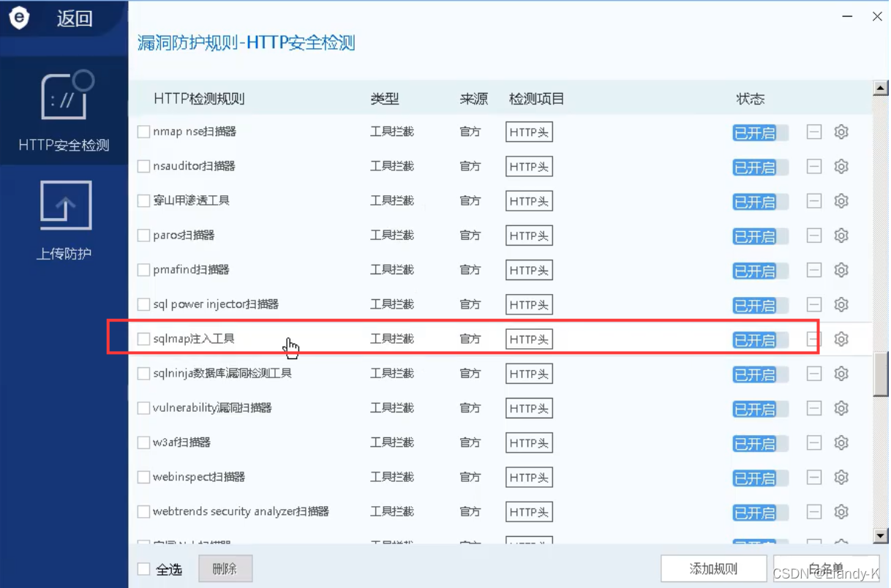Open settings gear for webtrends security analyzer扫描器
This screenshot has height=588, width=891.
(841, 511)
